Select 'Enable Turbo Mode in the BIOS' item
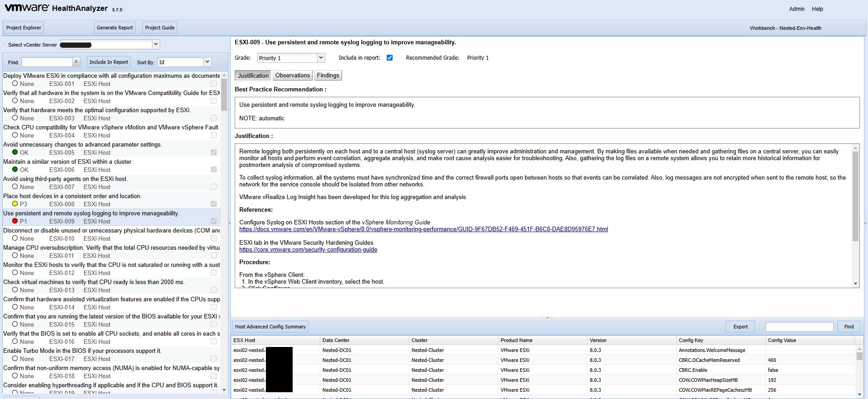 [111, 355]
